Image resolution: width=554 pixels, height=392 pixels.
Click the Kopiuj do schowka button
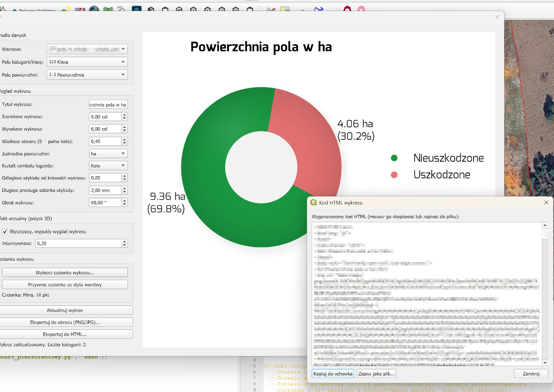pos(333,374)
